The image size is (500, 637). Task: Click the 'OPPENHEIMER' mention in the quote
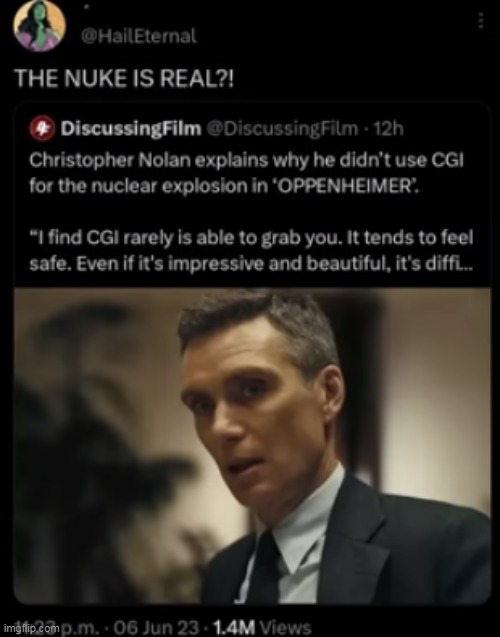(347, 186)
